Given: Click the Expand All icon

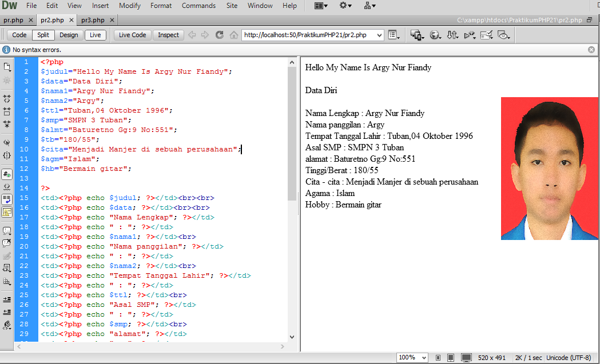Looking at the screenshot, I should [7, 124].
